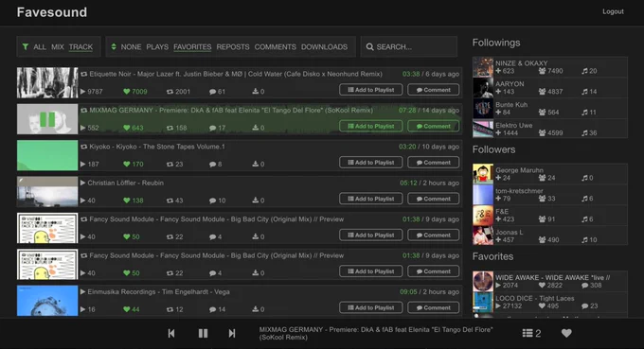Pause playback in the bottom player bar
The height and width of the screenshot is (349, 644).
click(203, 334)
